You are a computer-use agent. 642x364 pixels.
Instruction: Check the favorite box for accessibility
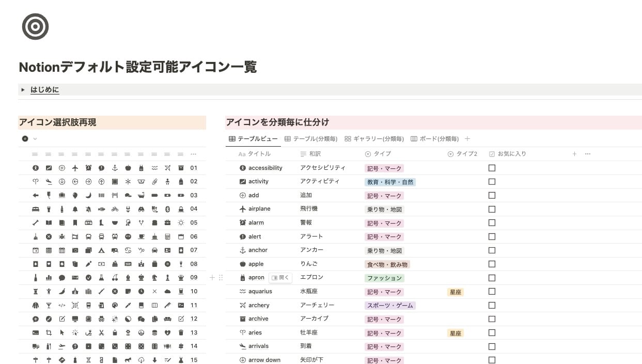point(492,168)
